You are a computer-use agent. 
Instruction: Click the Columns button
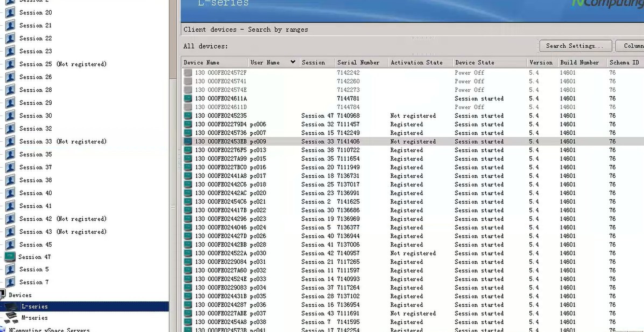point(630,46)
